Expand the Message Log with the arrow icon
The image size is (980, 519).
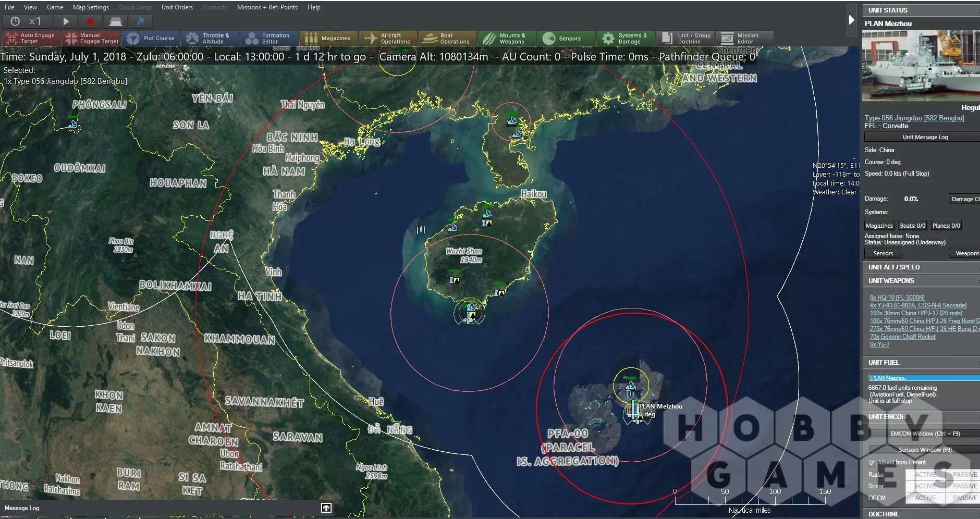point(326,508)
